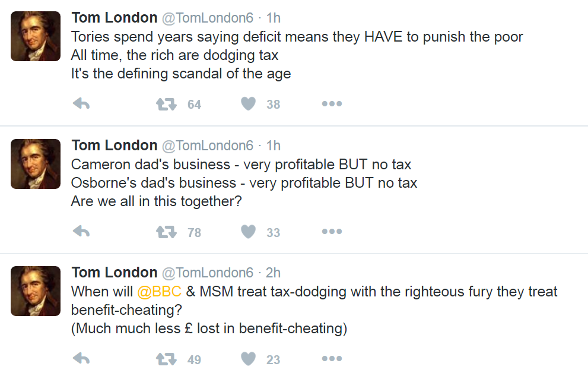Click the avatar on the @BBC tweet
The width and height of the screenshot is (588, 379).
tap(36, 291)
